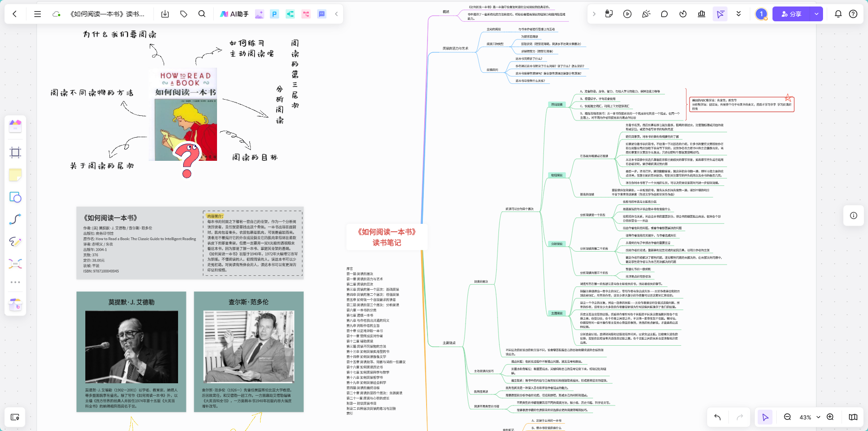Click the info circle on right edge
Screen dimensions: 868x431
[854, 215]
